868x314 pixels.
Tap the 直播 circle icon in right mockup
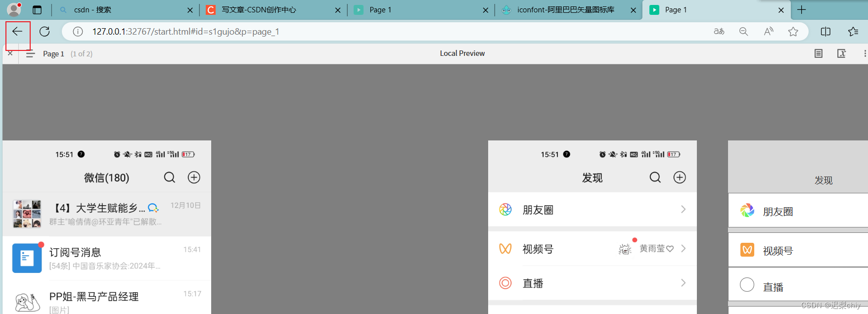(x=747, y=285)
